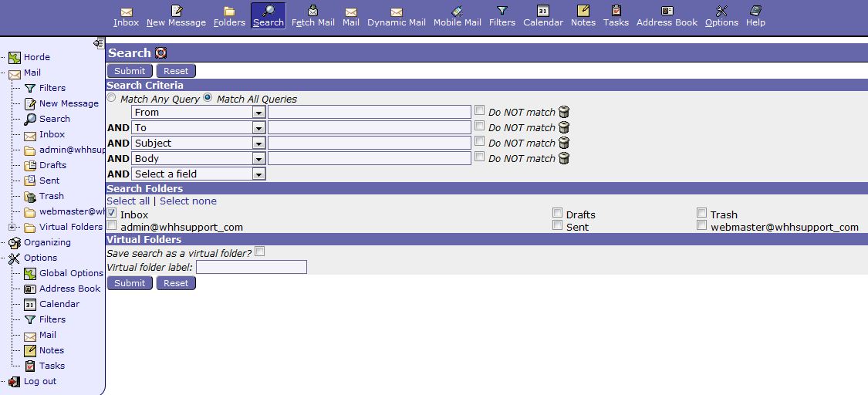Select the Match Any Query radio button
The height and width of the screenshot is (395, 868).
(x=112, y=99)
